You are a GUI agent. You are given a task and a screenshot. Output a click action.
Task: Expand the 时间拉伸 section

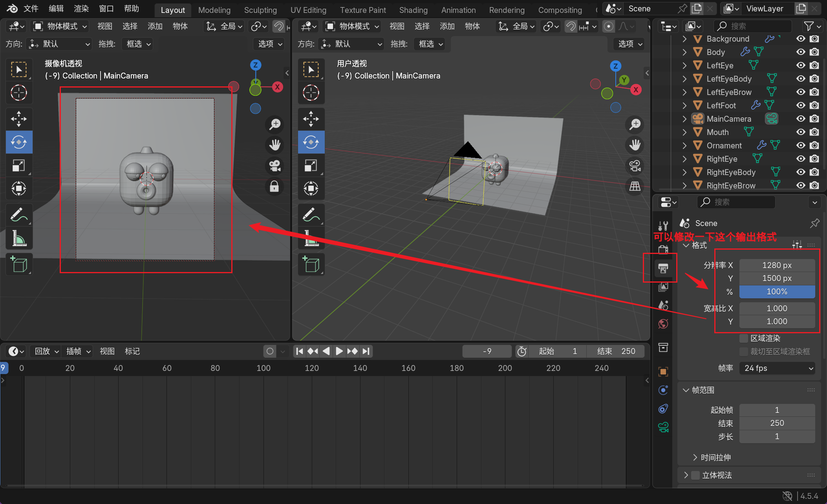coord(695,458)
